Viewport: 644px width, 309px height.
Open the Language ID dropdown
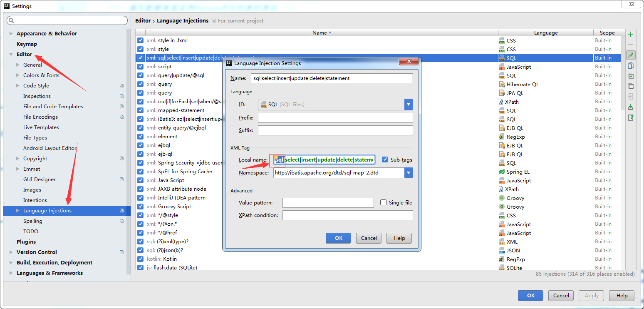click(408, 104)
